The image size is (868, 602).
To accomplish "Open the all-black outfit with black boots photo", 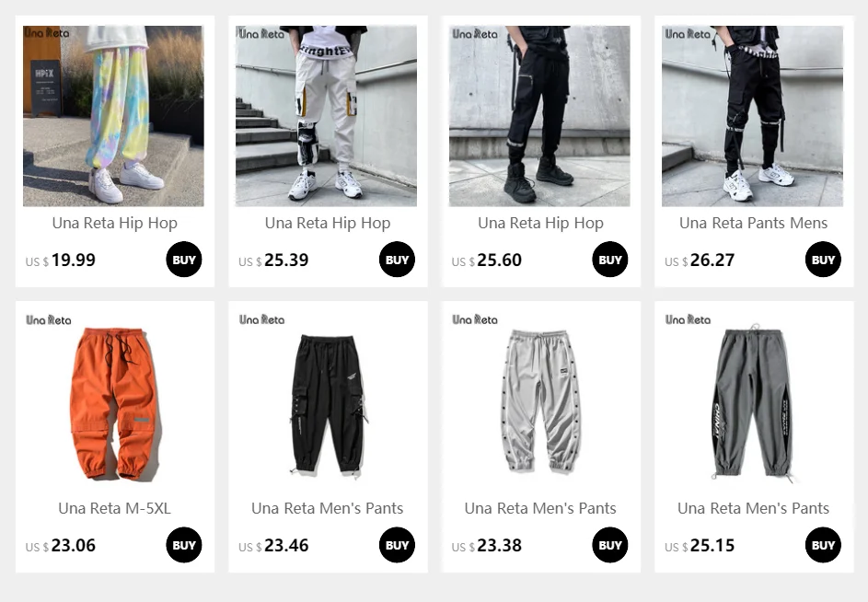I will 539,116.
